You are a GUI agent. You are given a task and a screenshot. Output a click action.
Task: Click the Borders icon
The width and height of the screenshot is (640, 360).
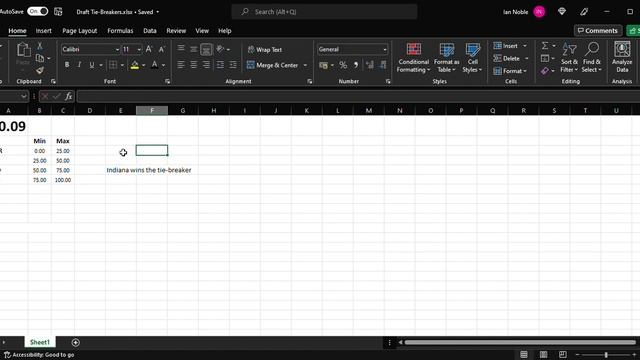(113, 65)
